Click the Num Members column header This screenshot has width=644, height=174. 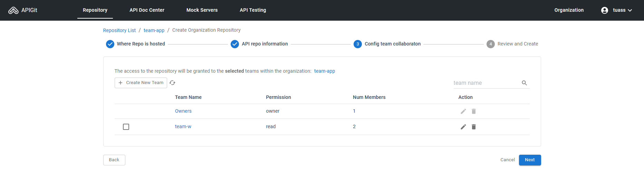coord(369,97)
